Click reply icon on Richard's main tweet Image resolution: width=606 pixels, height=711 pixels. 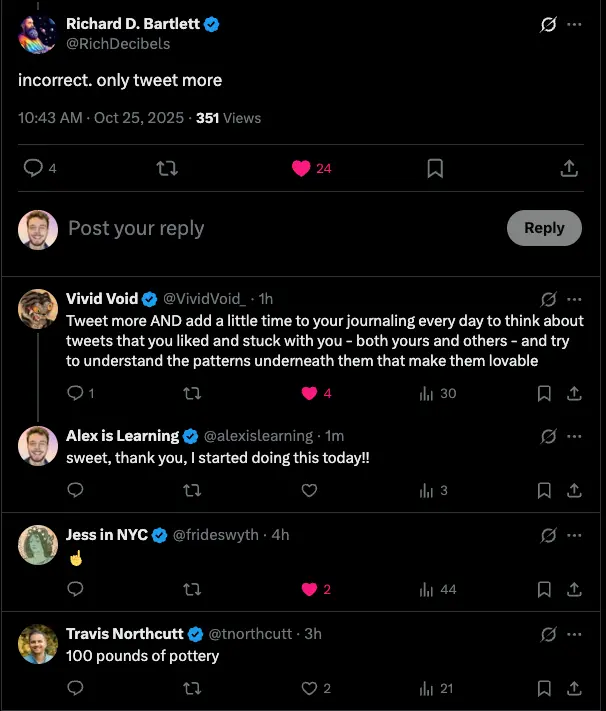click(32, 169)
